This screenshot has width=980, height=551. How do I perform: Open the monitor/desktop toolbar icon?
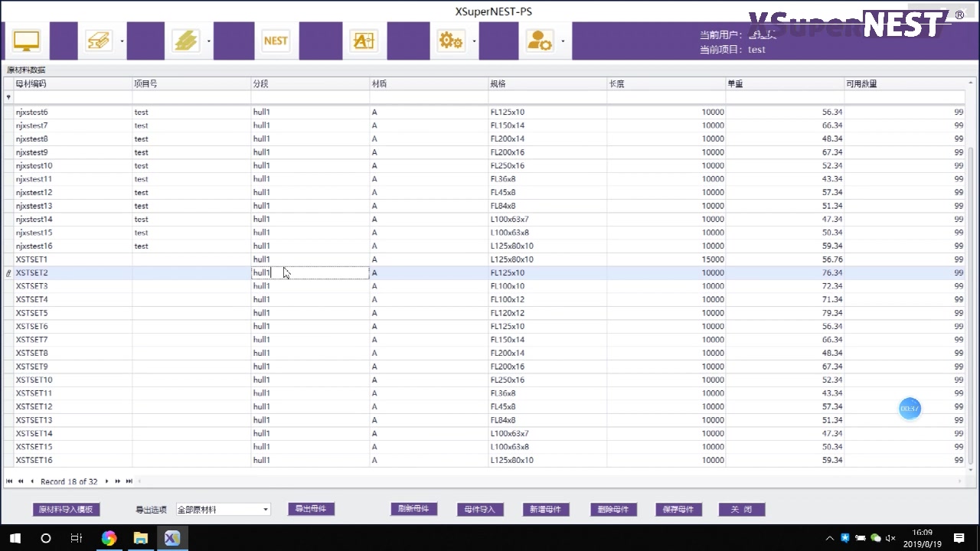point(27,41)
